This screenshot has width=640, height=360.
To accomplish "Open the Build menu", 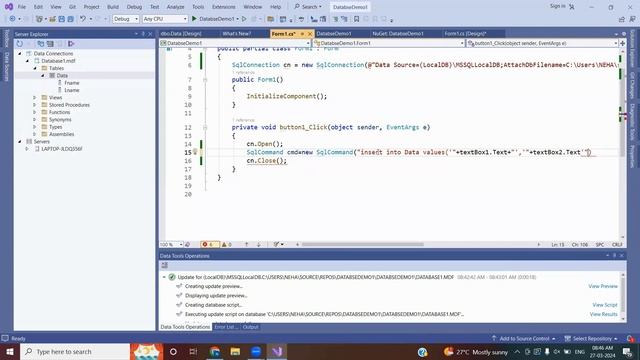I will [x=113, y=7].
